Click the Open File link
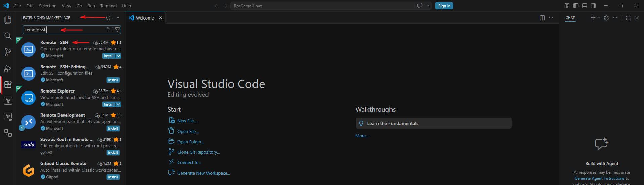This screenshot has width=644, height=185. 188,131
